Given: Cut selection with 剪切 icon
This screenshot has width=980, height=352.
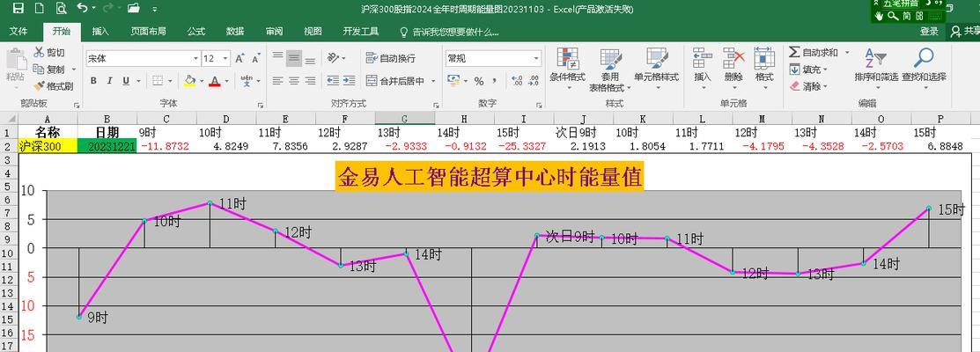Looking at the screenshot, I should click(48, 53).
